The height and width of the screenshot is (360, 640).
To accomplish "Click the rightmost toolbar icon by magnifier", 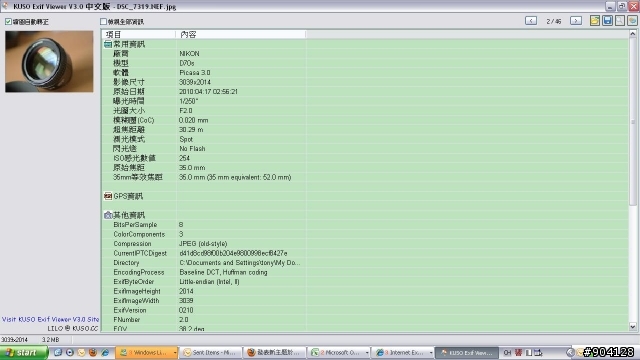I will click(x=632, y=21).
